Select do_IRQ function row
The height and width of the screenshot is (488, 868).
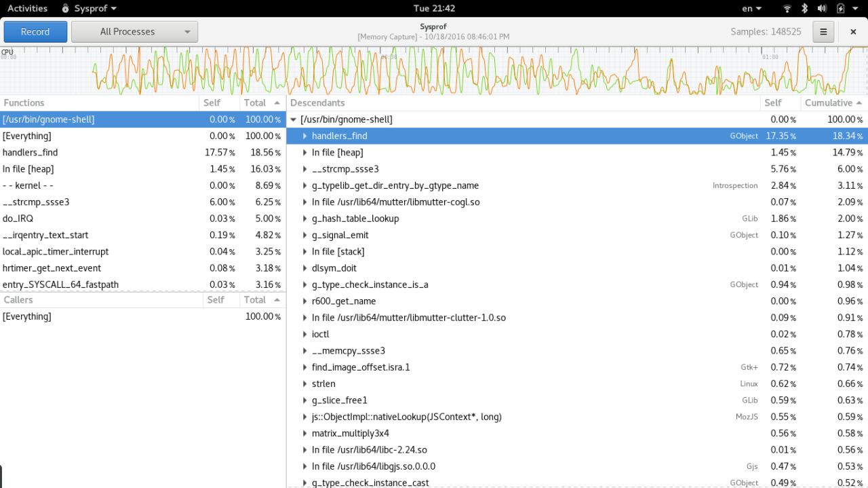click(x=142, y=219)
